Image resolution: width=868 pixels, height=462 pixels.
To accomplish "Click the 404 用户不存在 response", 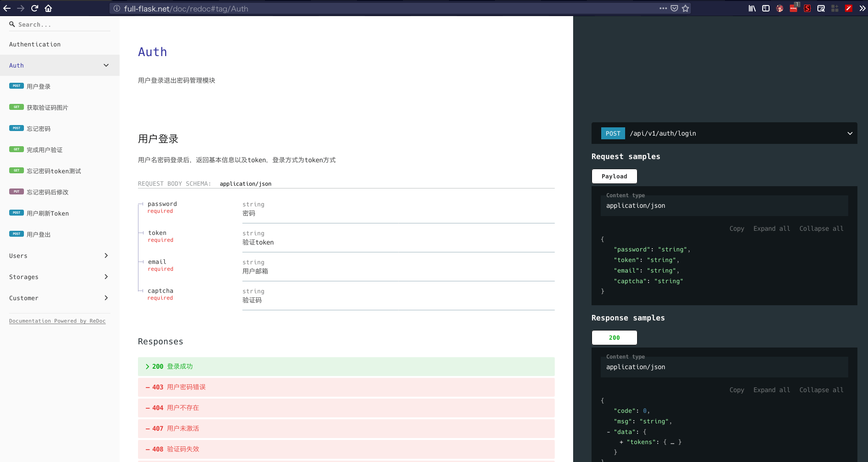I will click(346, 408).
